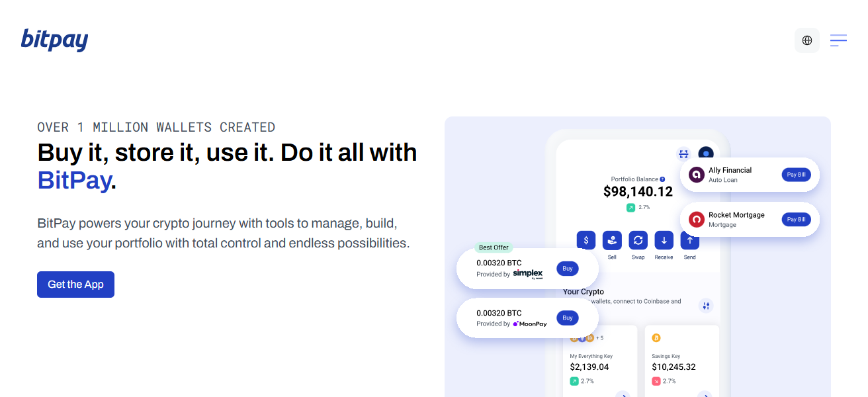Open the QR code scanner icon
868x397 pixels.
coord(683,154)
